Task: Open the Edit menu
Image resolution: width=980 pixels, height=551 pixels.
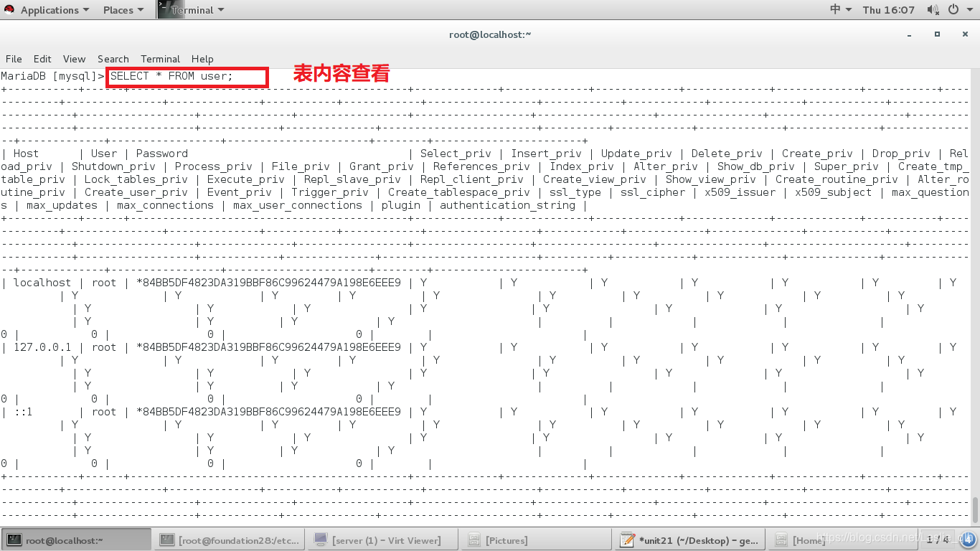Action: 42,59
